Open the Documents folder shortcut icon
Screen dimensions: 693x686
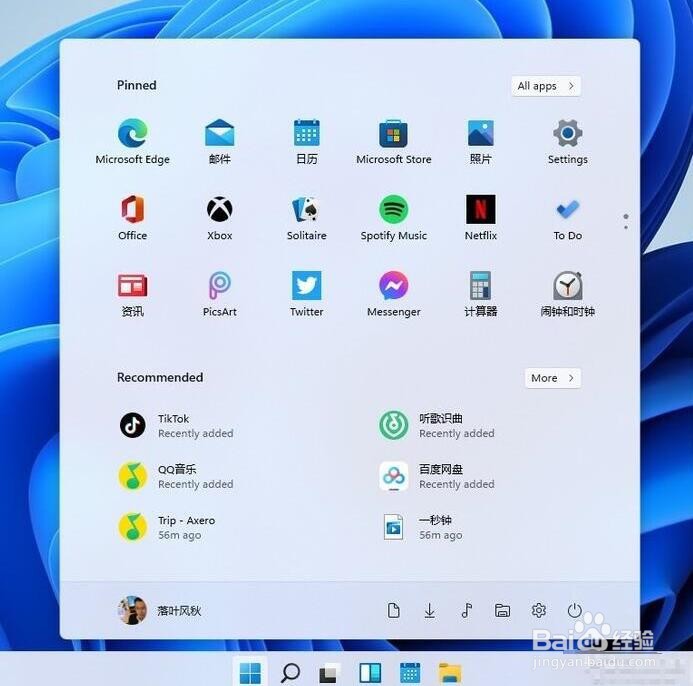[393, 610]
